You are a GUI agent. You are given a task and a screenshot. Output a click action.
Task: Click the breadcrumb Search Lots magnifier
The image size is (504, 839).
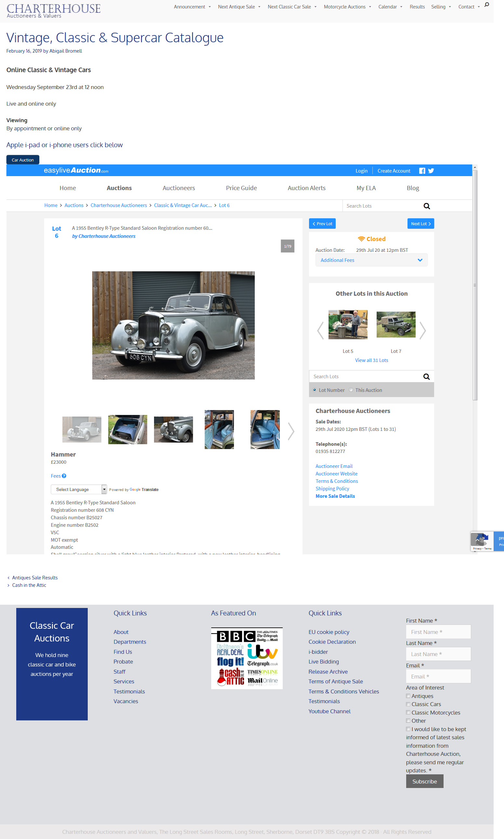point(427,206)
